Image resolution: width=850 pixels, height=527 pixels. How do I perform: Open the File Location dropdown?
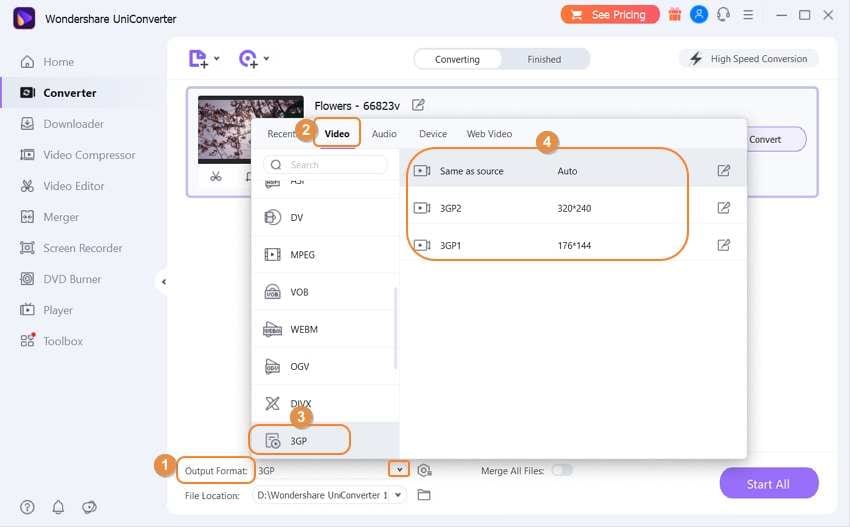point(398,495)
